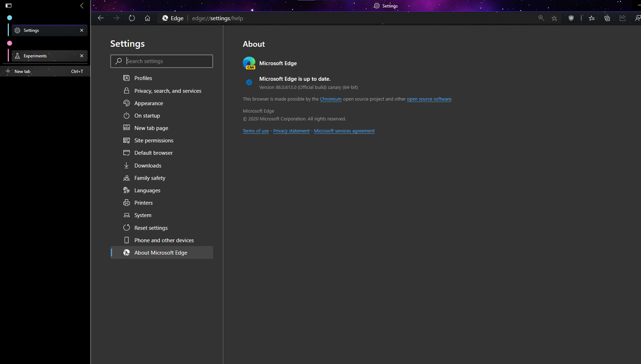Close the Settings tab
This screenshot has height=364, width=641.
(x=81, y=30)
